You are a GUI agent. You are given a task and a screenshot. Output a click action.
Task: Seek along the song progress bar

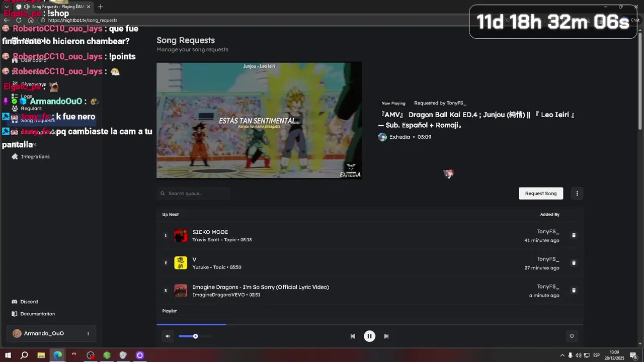[x=370, y=324]
